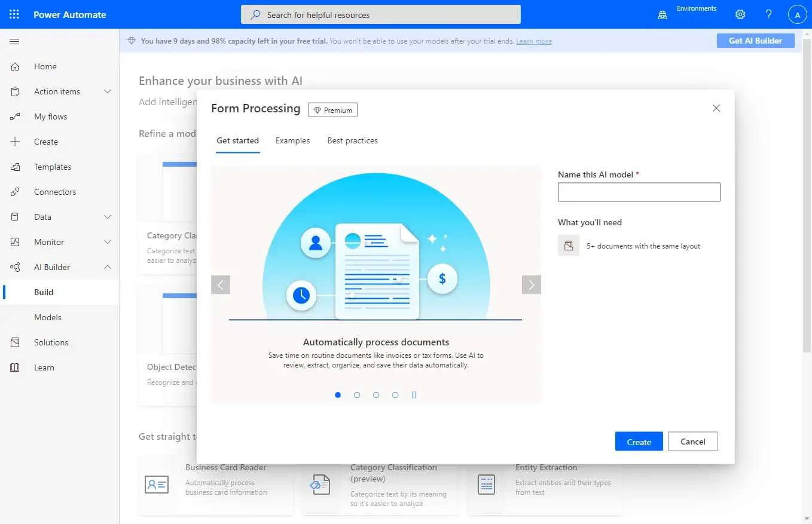Click the Entity Extraction icon
812x524 pixels.
487,485
